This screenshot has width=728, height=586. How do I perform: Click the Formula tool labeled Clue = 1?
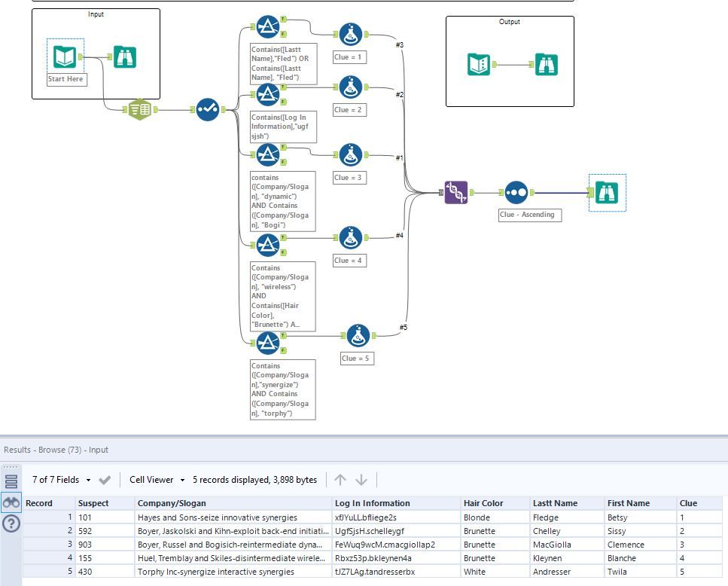[351, 35]
